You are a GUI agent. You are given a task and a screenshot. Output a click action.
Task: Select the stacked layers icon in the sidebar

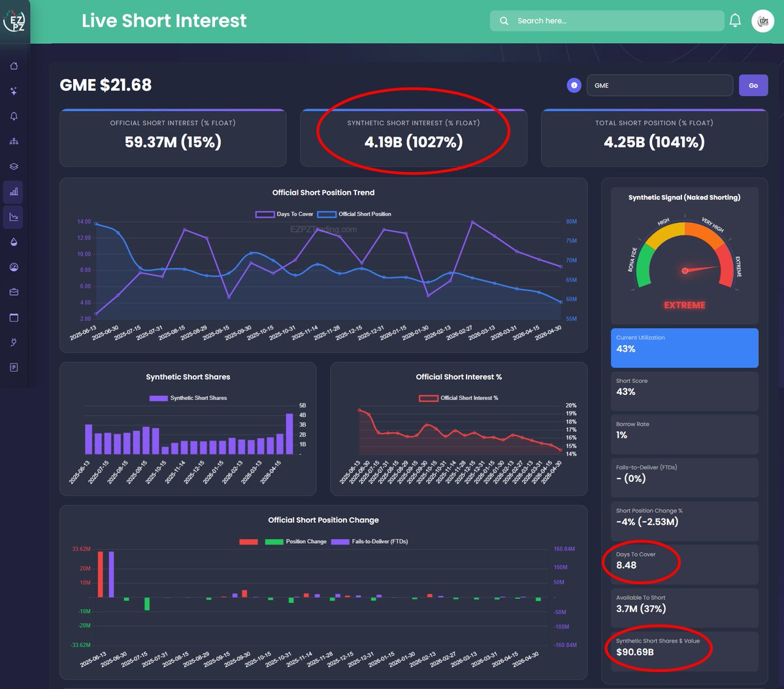click(14, 167)
